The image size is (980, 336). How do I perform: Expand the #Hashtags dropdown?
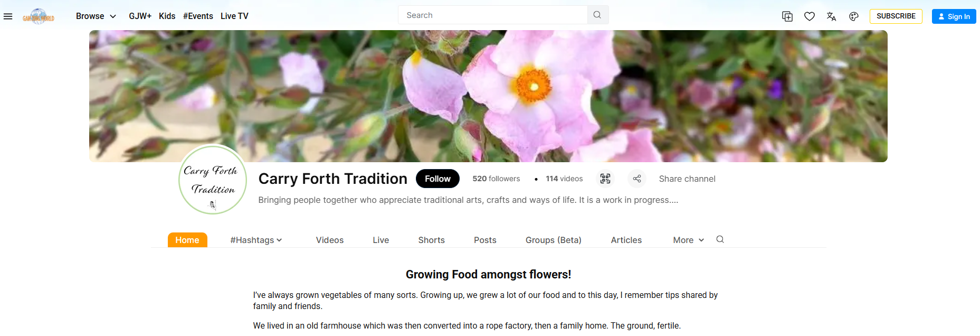(256, 240)
